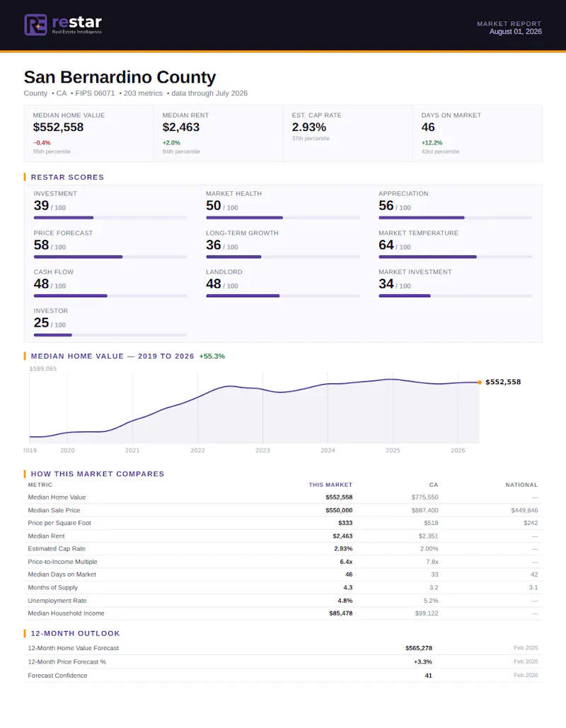Click the $589,065 chart axis maximum
The width and height of the screenshot is (566, 728).
(42, 369)
